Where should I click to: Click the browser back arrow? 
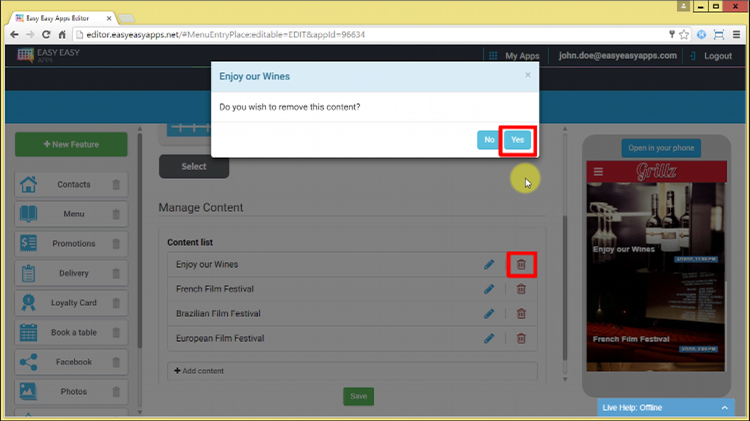click(14, 34)
